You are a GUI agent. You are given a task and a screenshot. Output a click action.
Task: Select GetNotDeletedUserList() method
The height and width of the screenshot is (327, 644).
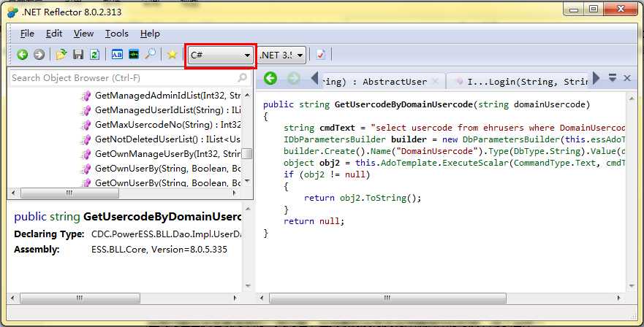coord(167,139)
